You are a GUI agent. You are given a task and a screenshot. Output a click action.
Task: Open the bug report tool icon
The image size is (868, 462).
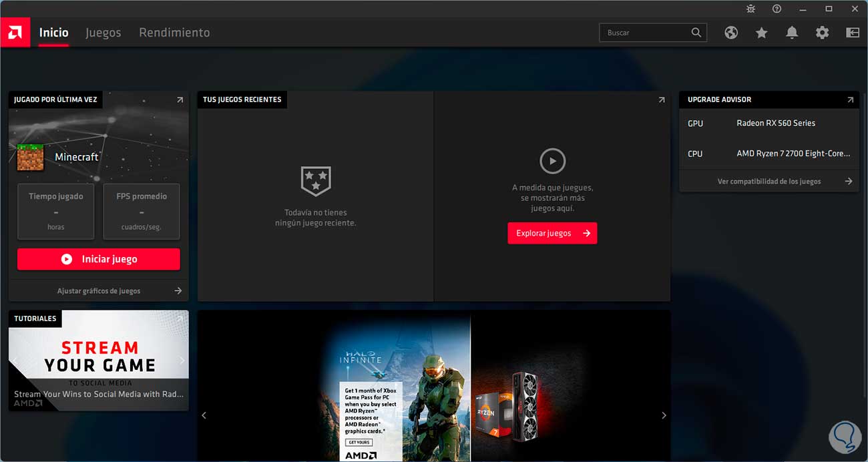point(750,9)
